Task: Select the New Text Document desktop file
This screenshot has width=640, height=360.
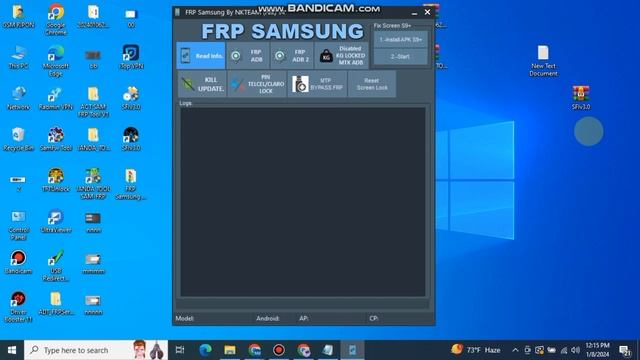Action: pyautogui.click(x=543, y=61)
